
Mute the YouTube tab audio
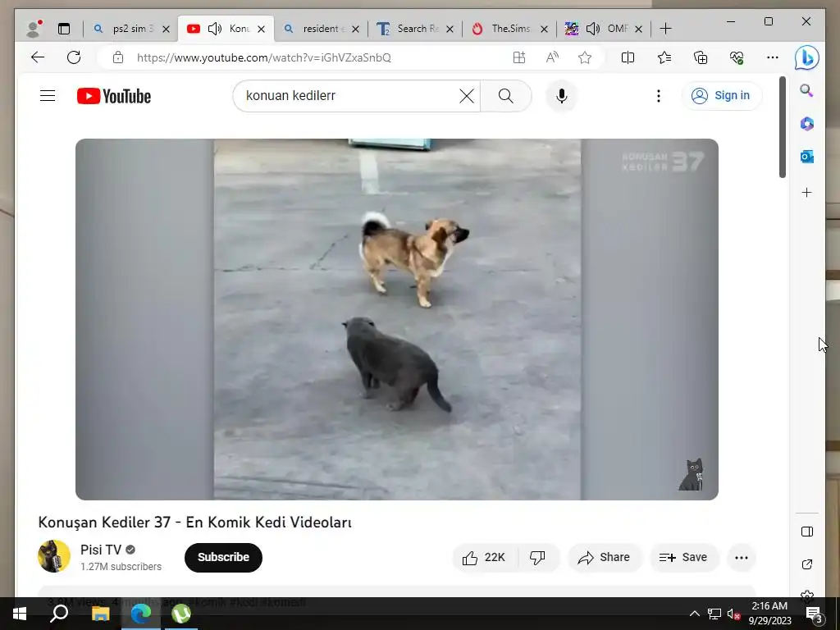coord(214,29)
